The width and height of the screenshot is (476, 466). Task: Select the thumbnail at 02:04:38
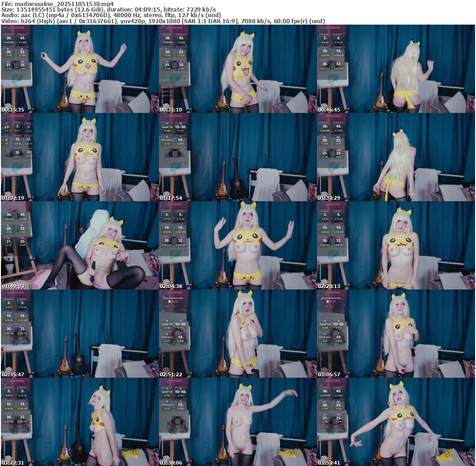tap(238, 245)
